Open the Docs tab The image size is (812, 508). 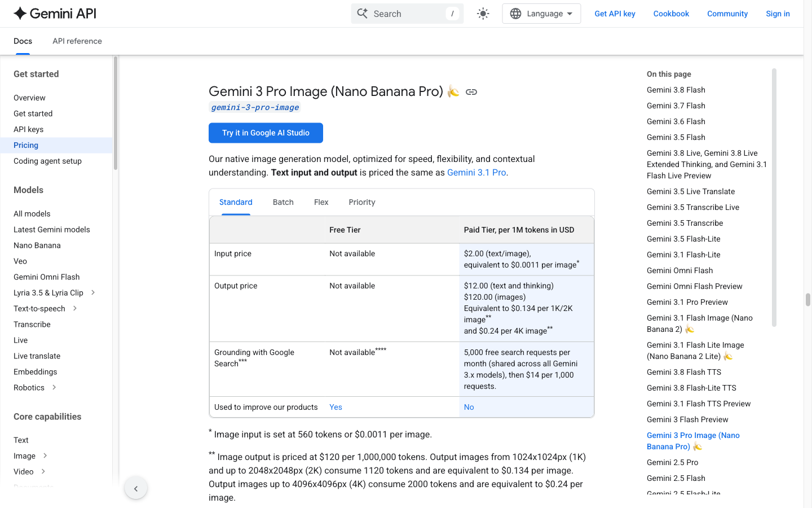pos(23,41)
